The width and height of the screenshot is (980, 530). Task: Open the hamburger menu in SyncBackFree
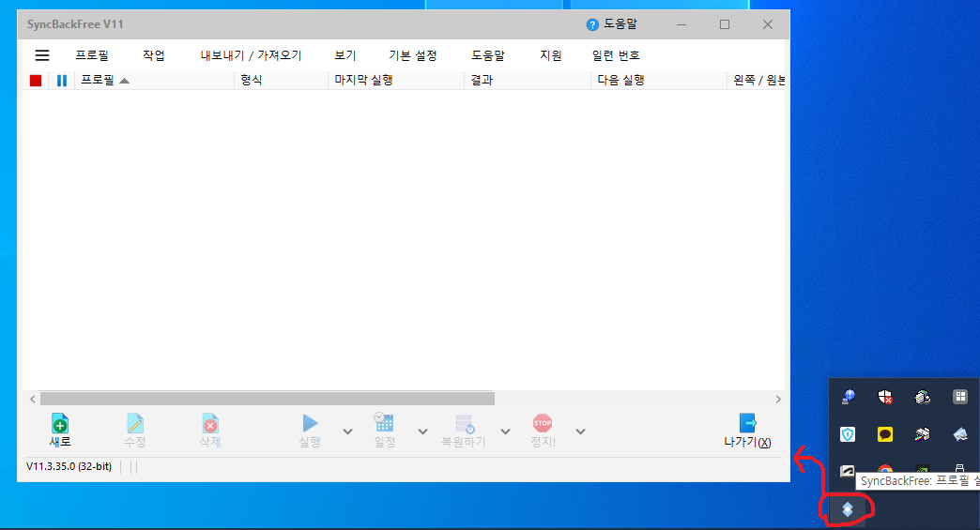(42, 55)
